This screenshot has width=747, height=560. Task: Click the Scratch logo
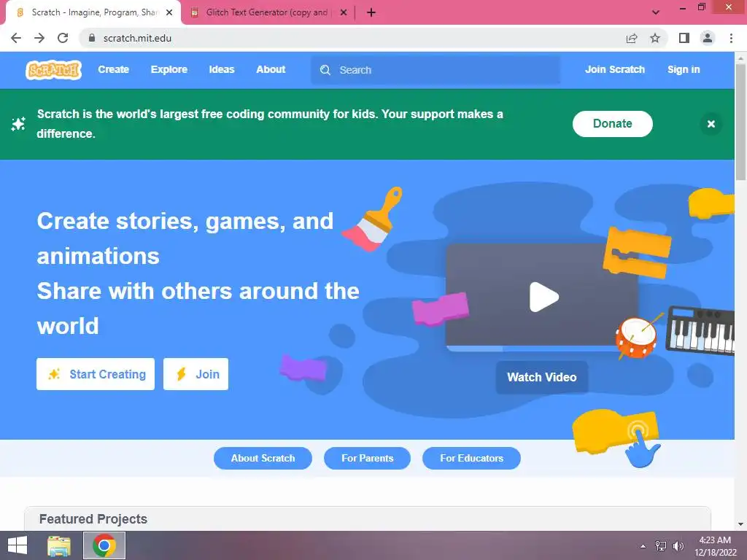(x=53, y=70)
